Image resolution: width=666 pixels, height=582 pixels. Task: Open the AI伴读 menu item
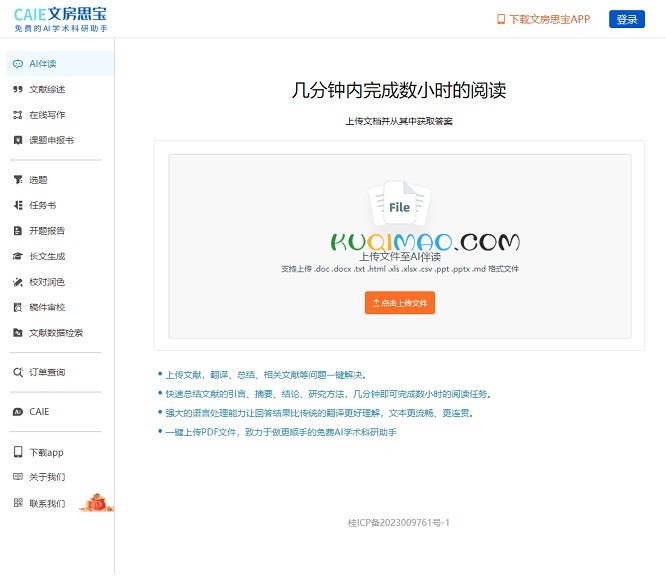pos(60,64)
